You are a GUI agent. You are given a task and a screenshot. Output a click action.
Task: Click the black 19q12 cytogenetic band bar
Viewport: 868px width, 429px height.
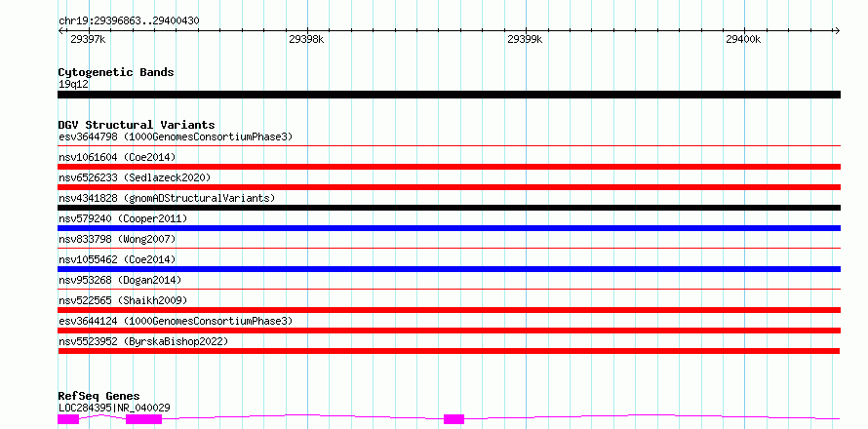click(449, 95)
